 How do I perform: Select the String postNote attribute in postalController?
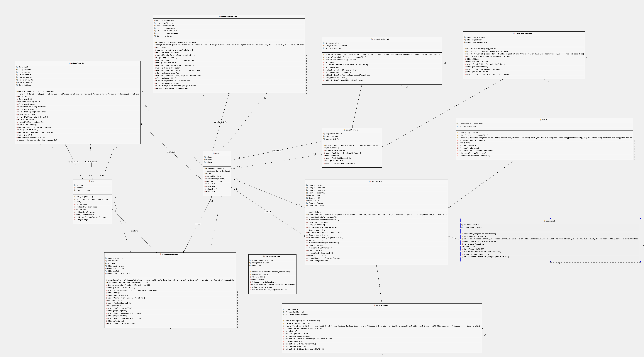[x=332, y=136]
